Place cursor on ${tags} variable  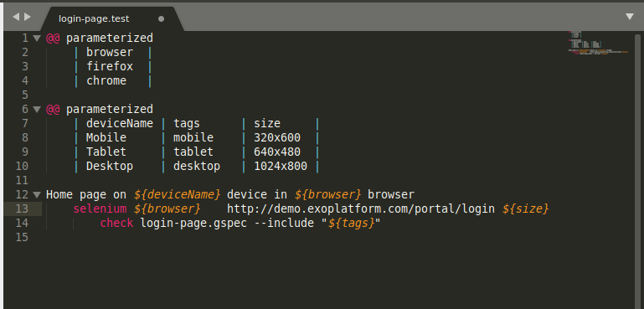[351, 223]
